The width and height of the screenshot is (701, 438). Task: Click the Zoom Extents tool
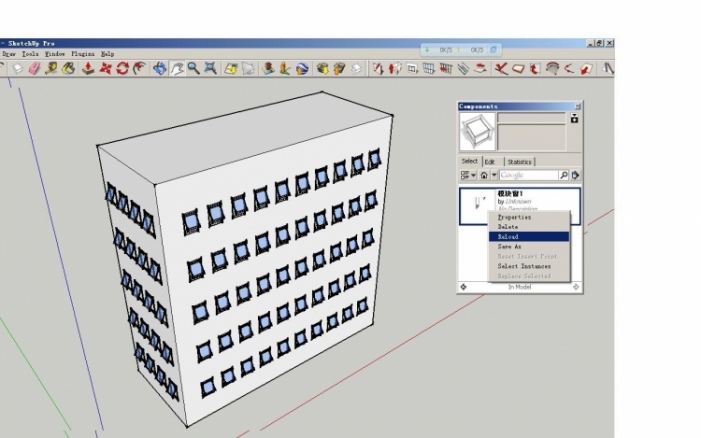click(210, 69)
